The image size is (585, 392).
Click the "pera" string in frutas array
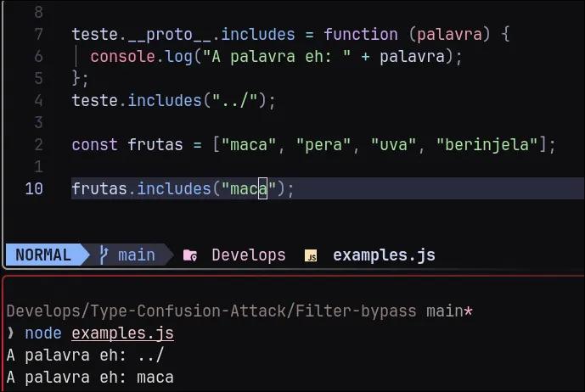(x=323, y=145)
